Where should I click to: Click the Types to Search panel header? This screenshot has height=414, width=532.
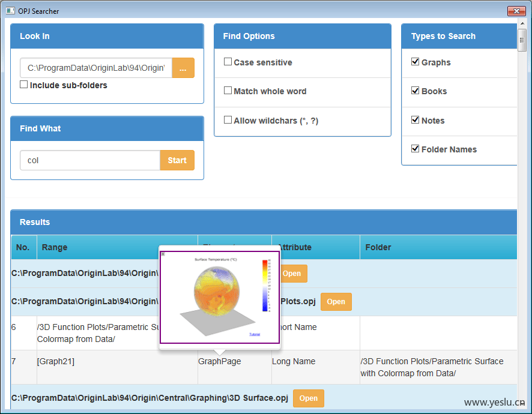tap(459, 36)
